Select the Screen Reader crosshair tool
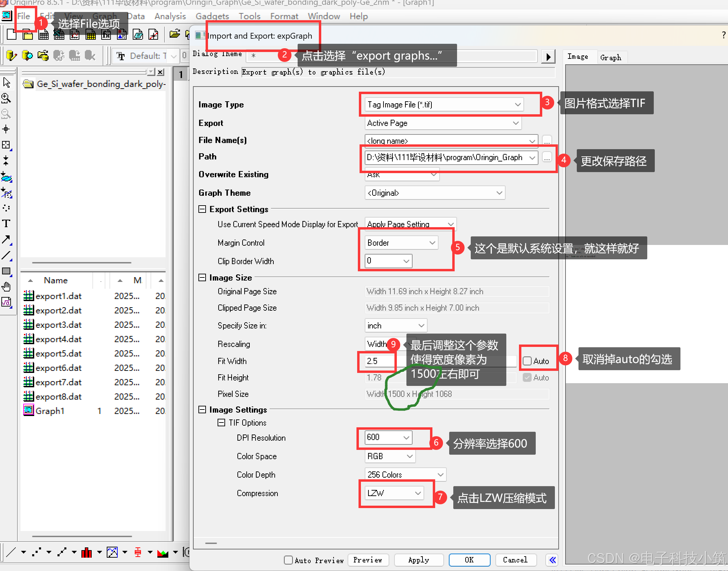 click(6, 129)
